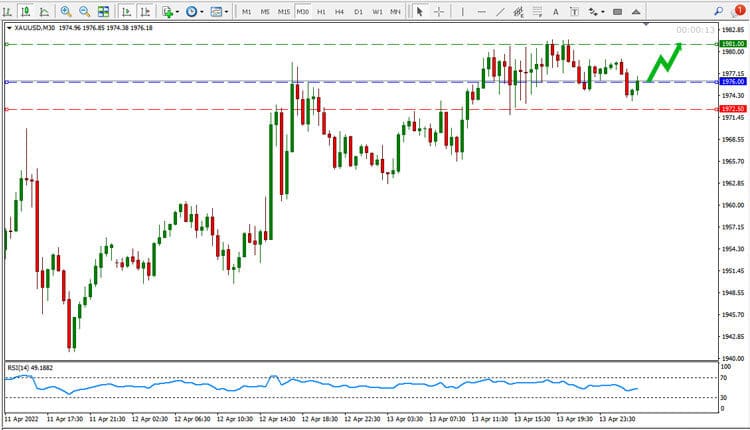Open the indicators list dropdown
This screenshot has width=750, height=430.
point(170,12)
